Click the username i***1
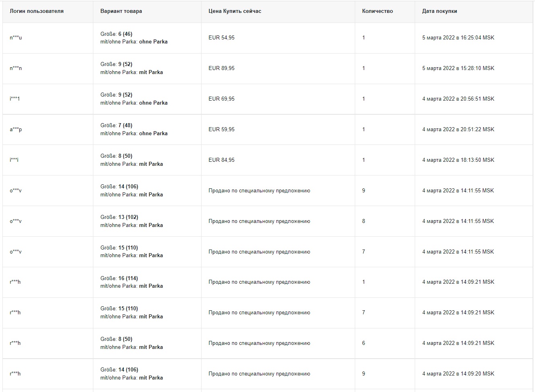 (x=15, y=99)
